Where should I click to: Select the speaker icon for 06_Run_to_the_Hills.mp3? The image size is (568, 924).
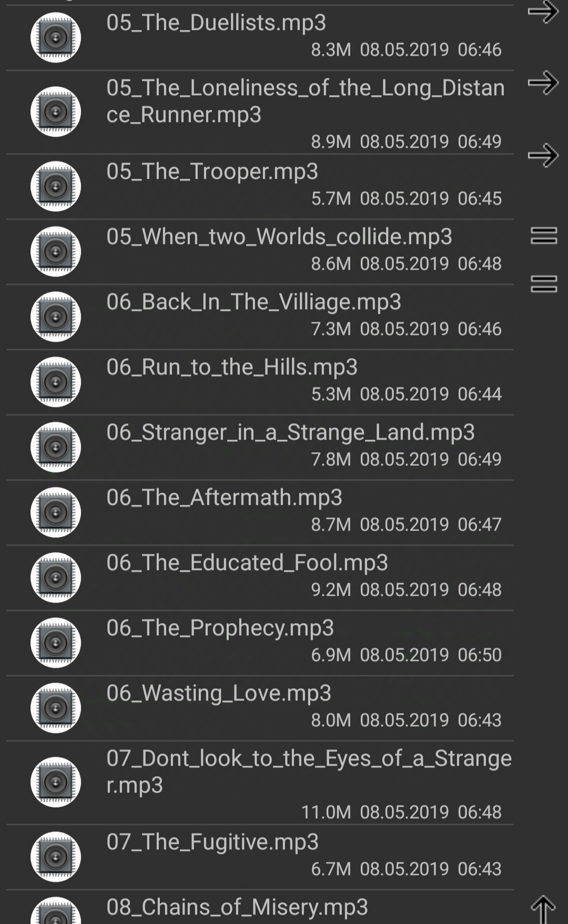tap(55, 382)
